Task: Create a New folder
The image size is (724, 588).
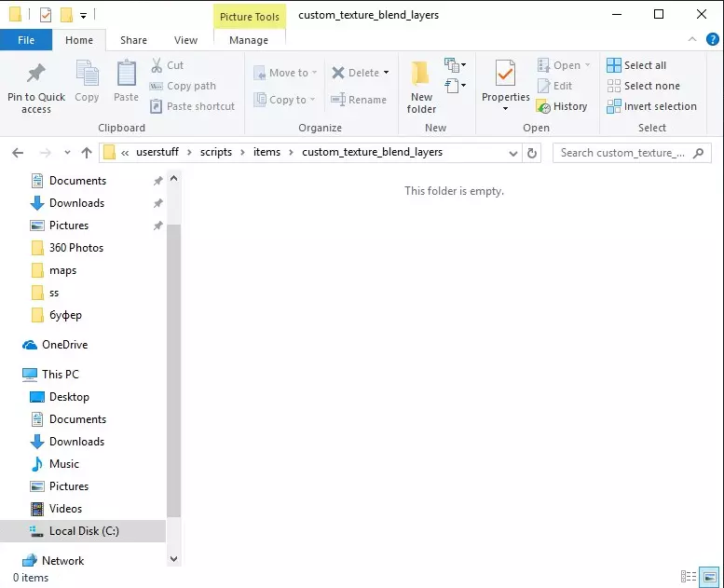Action: click(421, 88)
